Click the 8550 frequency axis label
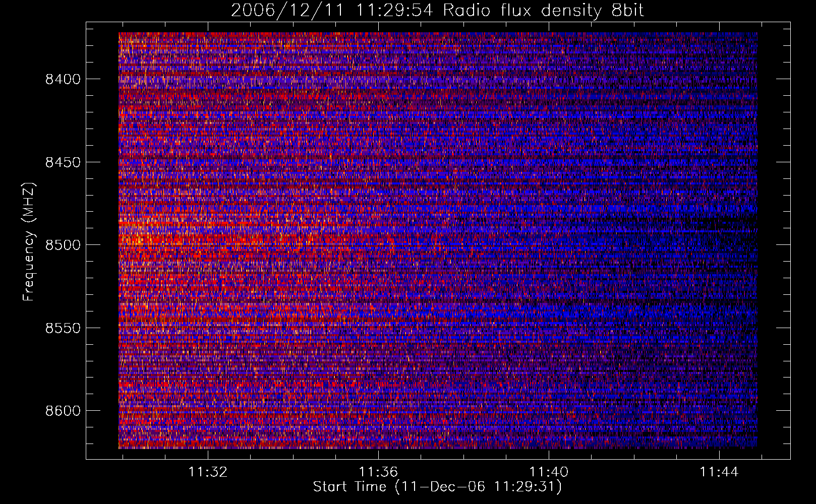Image resolution: width=816 pixels, height=504 pixels. (x=63, y=328)
